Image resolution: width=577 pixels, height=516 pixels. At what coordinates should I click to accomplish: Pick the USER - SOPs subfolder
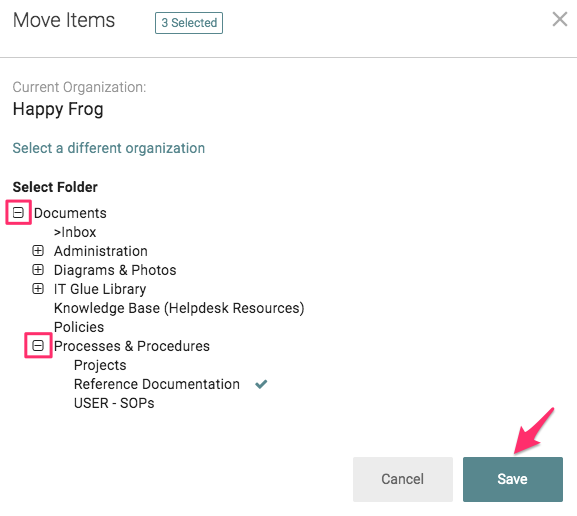point(114,403)
